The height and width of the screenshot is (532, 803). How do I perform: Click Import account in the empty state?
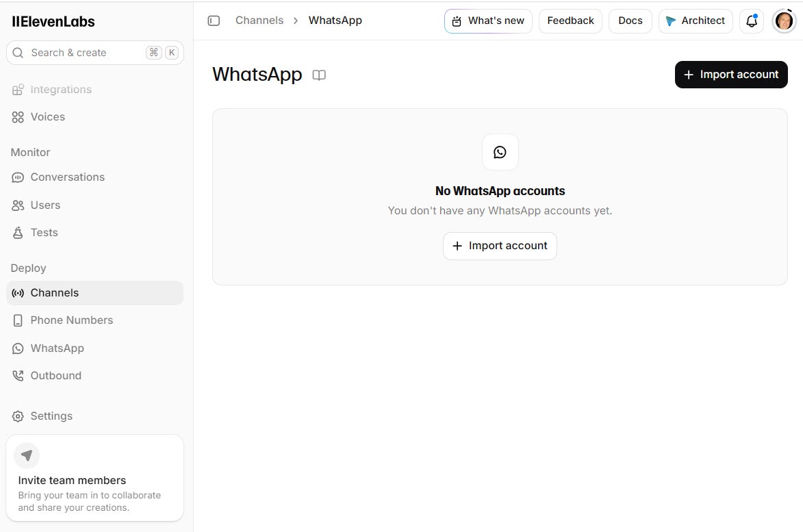pyautogui.click(x=500, y=246)
